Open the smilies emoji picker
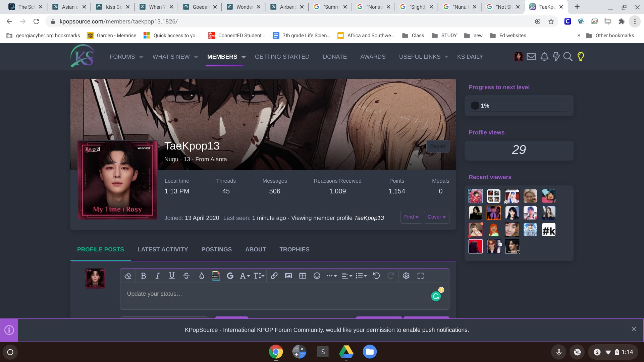This screenshot has width=644, height=362. pyautogui.click(x=317, y=276)
